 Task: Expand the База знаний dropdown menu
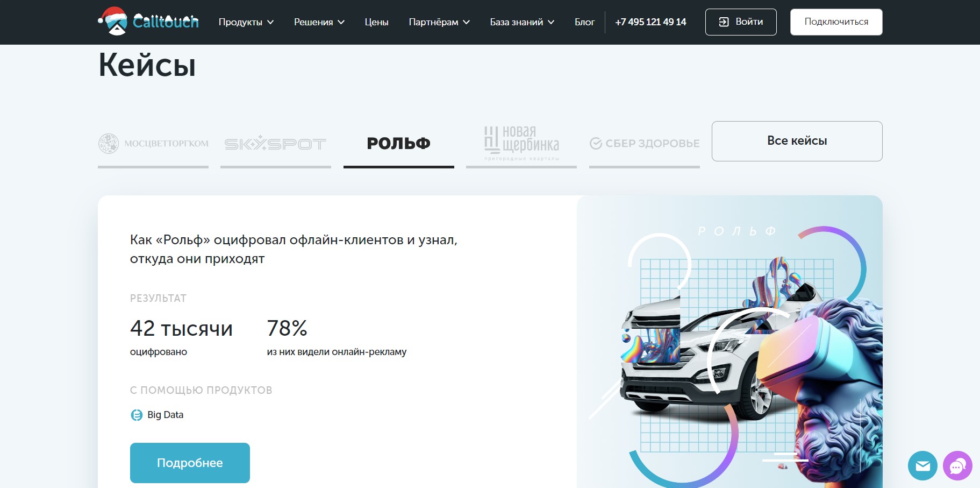point(522,22)
